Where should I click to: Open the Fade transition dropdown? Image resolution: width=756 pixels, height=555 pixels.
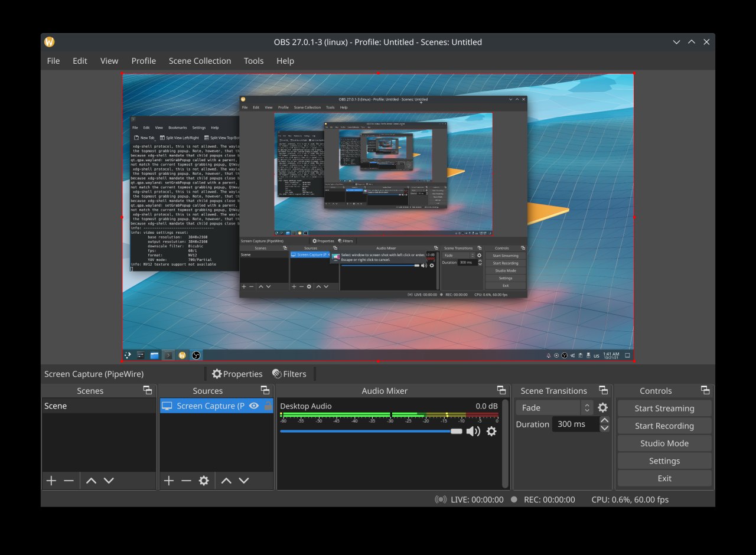click(x=554, y=407)
